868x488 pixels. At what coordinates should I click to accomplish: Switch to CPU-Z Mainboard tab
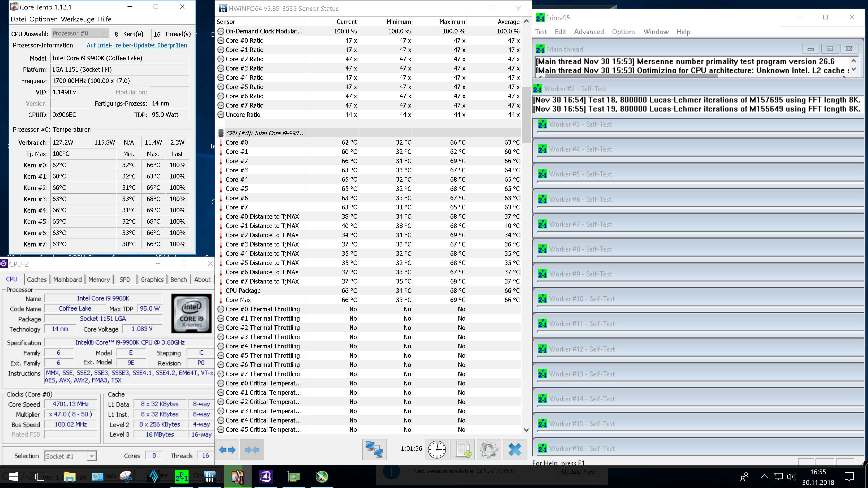[67, 279]
